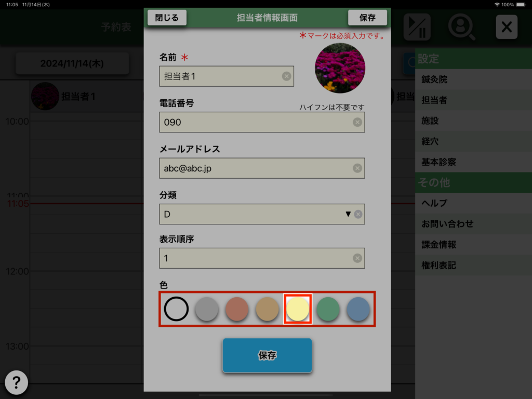The image size is (532, 399).
Task: Open the 2024/11/14(木) date selector
Action: tap(72, 63)
